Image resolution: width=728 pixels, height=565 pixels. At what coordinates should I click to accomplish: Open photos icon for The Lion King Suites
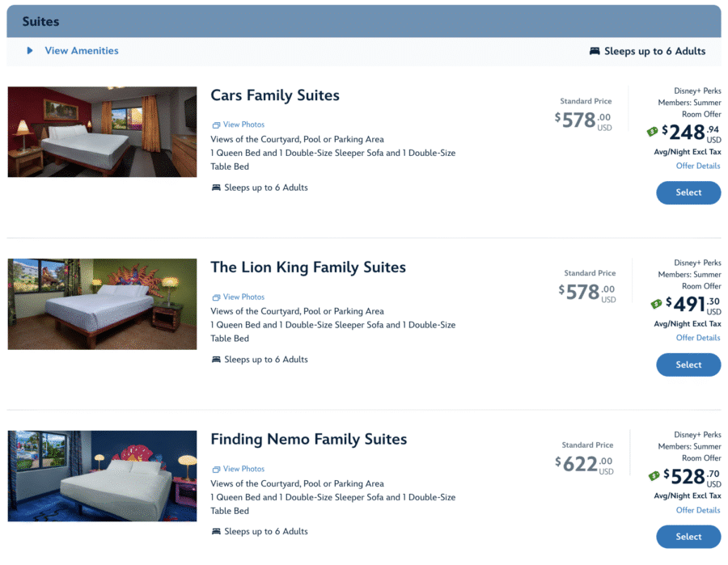click(x=216, y=297)
